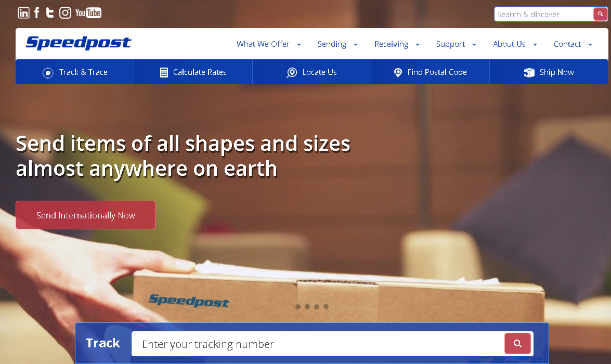Open the Receiving menu
611x364 pixels.
click(x=397, y=44)
